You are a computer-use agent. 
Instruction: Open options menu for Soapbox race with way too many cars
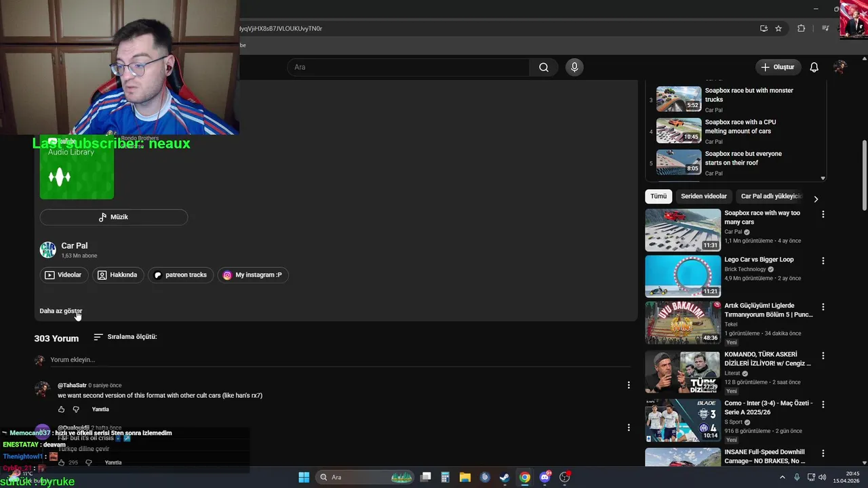pyautogui.click(x=823, y=214)
